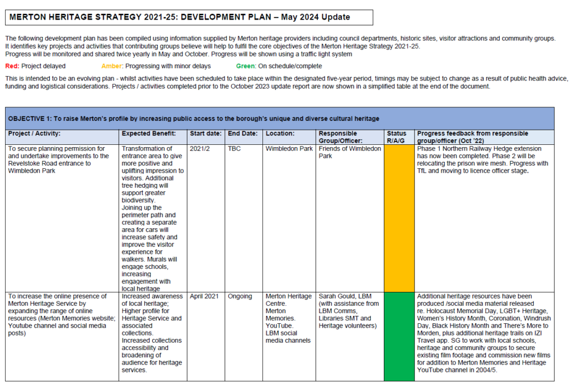Viewport: 573px width, 392px height.
Task: Click the document title Merton Heritage Strategy 2021-25
Action: pos(180,17)
